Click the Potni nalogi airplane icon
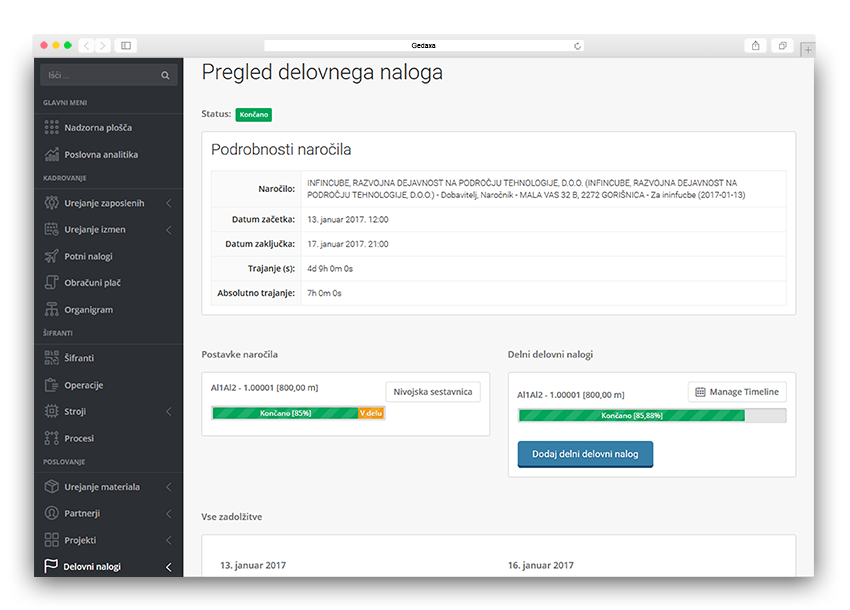Screen dimensions: 850x610 tap(52, 256)
